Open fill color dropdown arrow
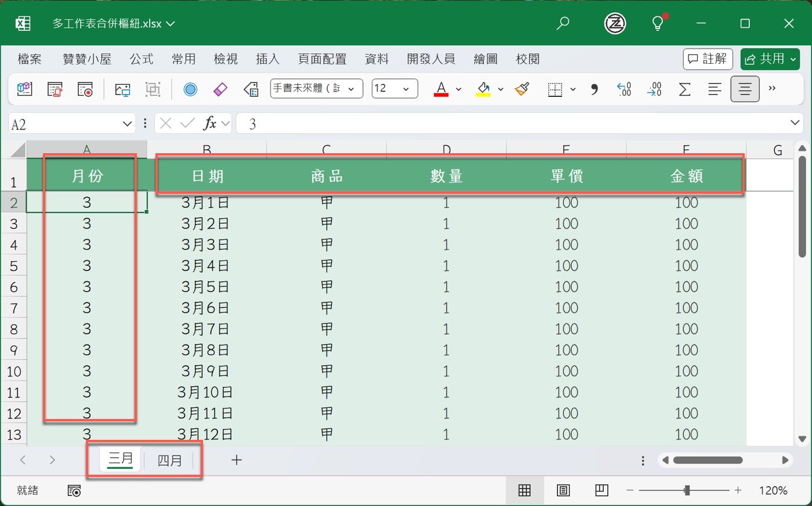This screenshot has width=812, height=506. pos(501,89)
